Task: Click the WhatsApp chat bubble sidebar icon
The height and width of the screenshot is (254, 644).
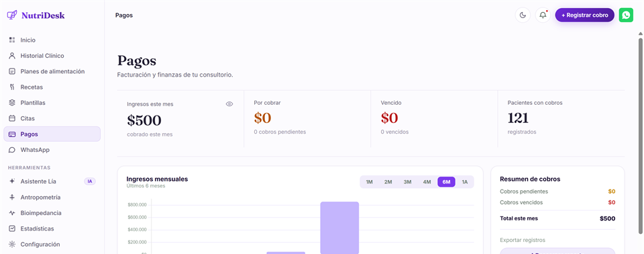Action: point(12,150)
